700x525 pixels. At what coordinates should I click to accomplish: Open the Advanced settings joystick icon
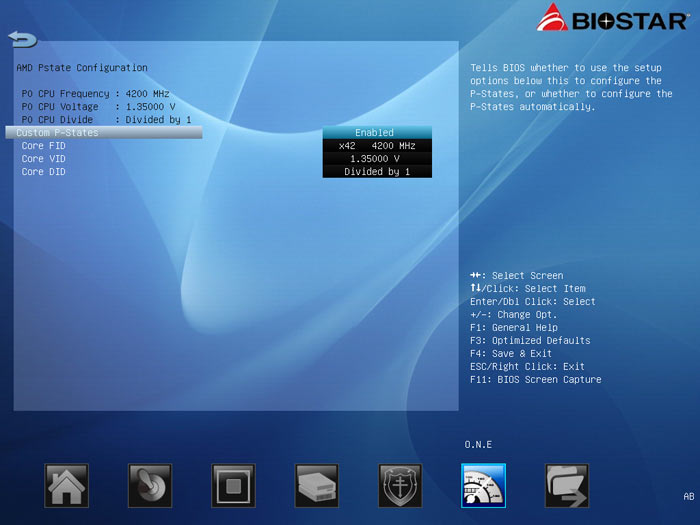pos(150,485)
